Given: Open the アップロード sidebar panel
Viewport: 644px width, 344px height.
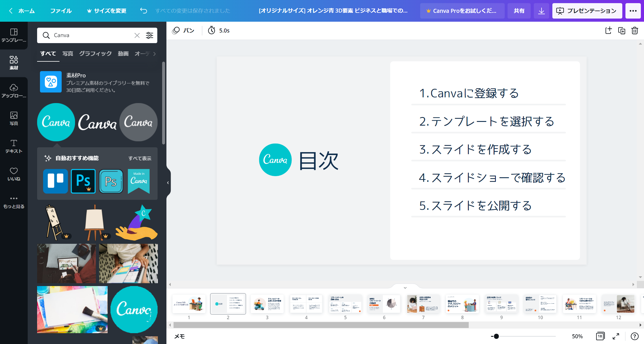Looking at the screenshot, I should click(14, 91).
